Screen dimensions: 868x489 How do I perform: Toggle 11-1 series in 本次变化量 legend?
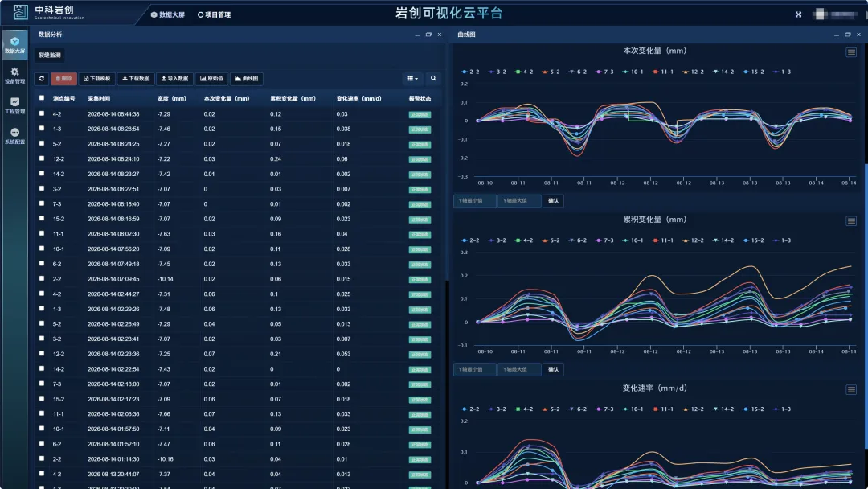662,72
